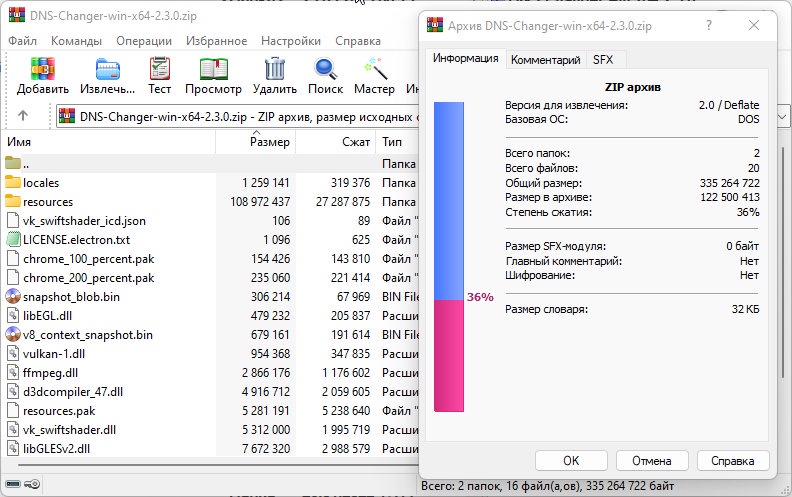Click the Общий размер value 335 264 722

click(x=729, y=183)
